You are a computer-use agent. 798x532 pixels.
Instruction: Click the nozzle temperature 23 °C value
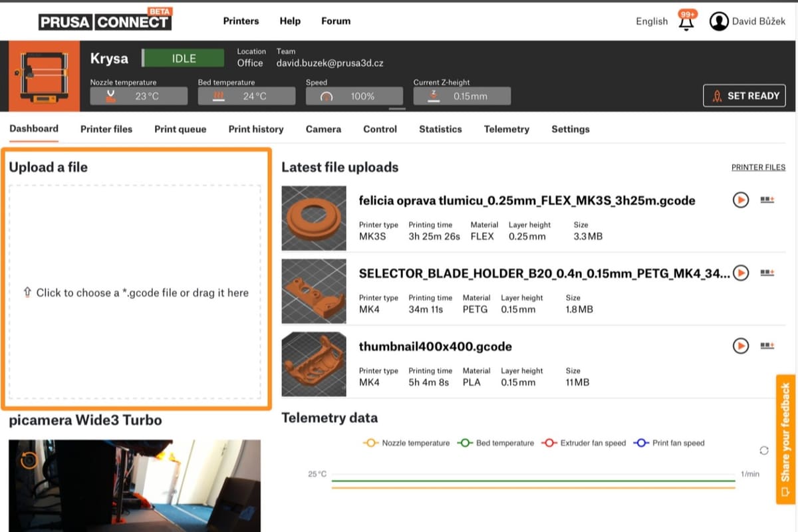[x=147, y=96]
